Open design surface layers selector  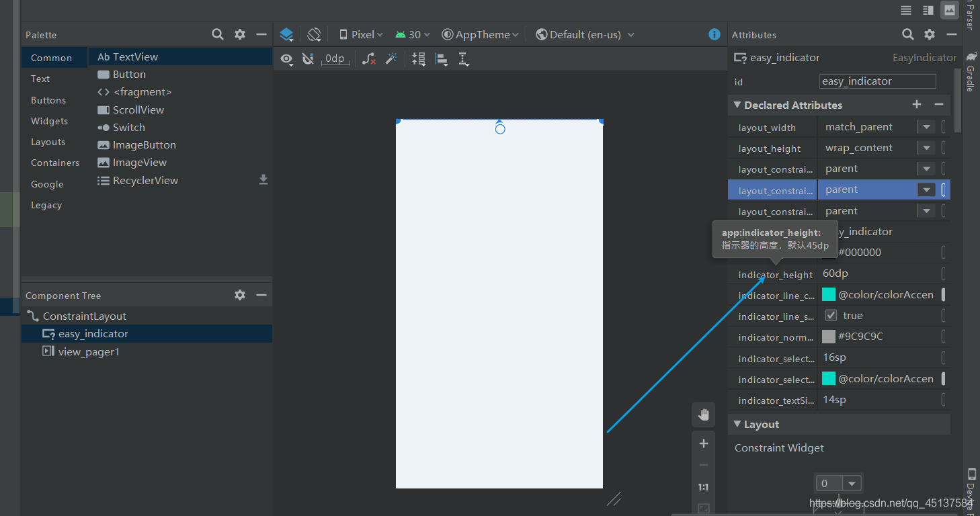tap(286, 34)
